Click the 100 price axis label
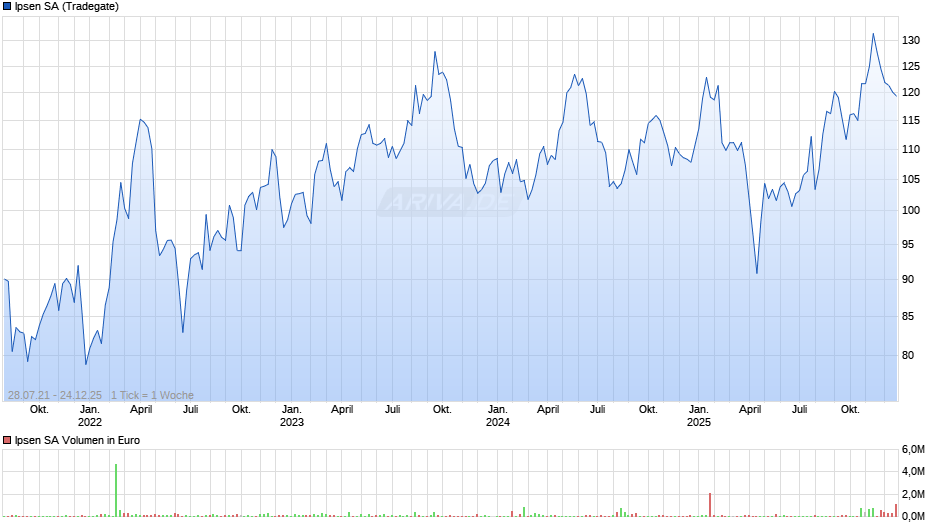Image resolution: width=940 pixels, height=526 pixels. (911, 211)
